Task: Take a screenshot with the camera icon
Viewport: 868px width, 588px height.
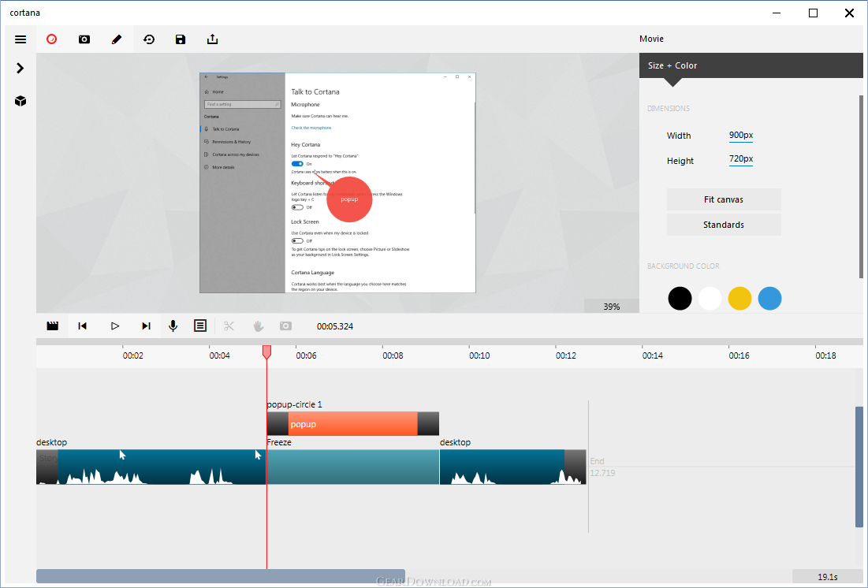Action: [84, 39]
